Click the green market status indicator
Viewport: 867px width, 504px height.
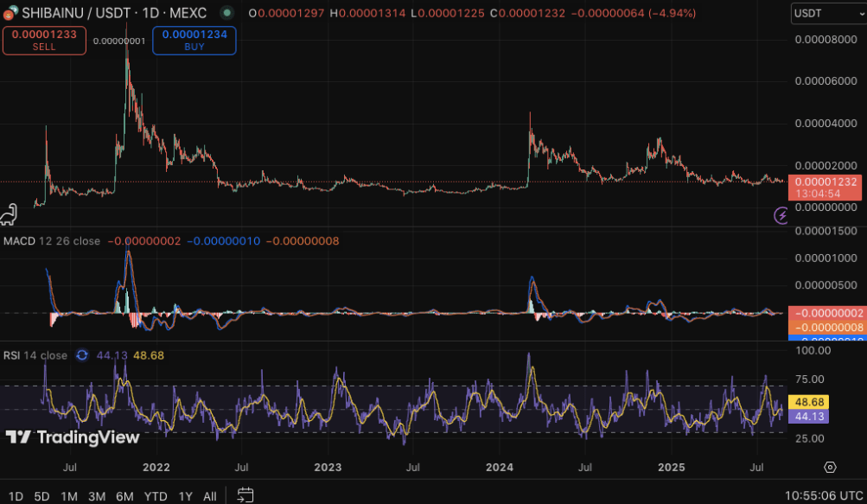(x=225, y=14)
